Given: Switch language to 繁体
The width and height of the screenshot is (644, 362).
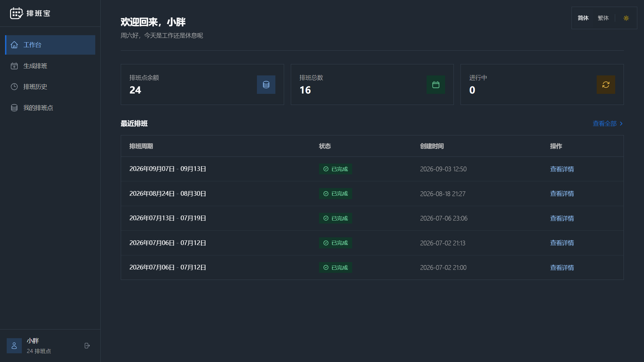Looking at the screenshot, I should (603, 18).
